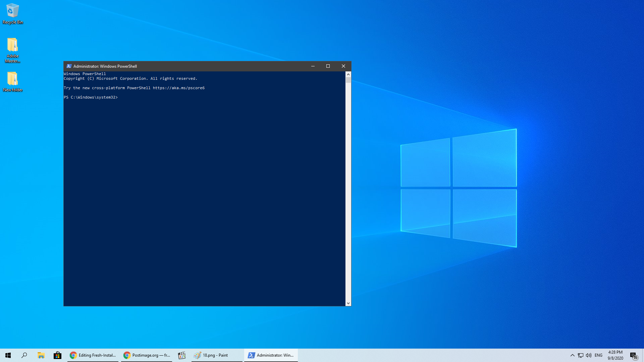Image resolution: width=644 pixels, height=362 pixels.
Task: Open the volume speaker tray control
Action: click(x=589, y=355)
